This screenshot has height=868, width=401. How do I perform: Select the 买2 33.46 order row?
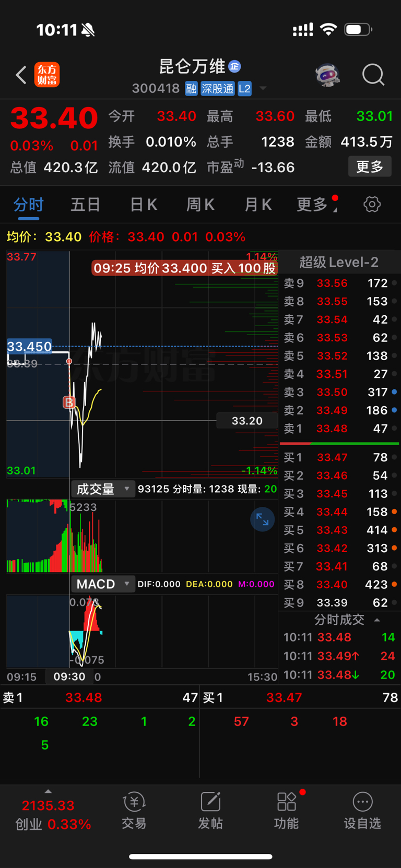[339, 475]
